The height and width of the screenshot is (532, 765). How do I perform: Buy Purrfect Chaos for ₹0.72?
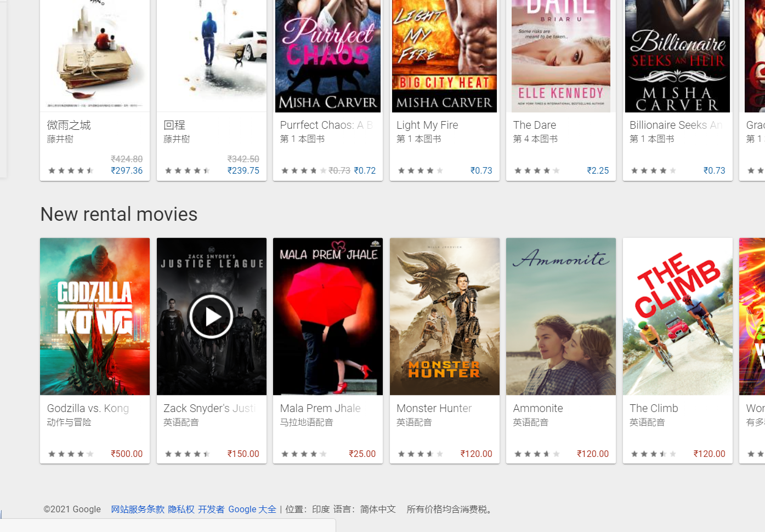[365, 170]
